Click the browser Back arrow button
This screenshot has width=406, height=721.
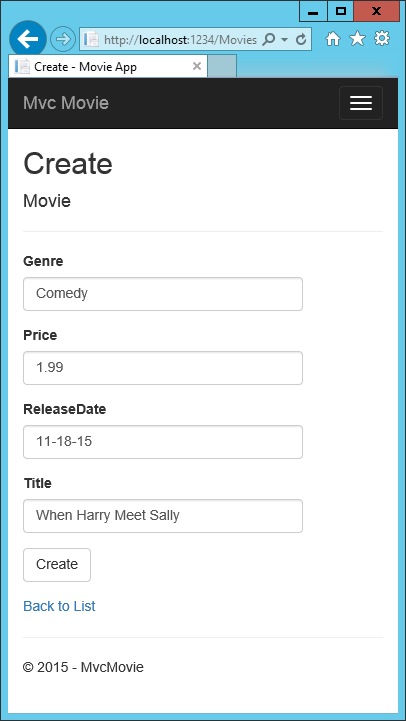pyautogui.click(x=28, y=40)
